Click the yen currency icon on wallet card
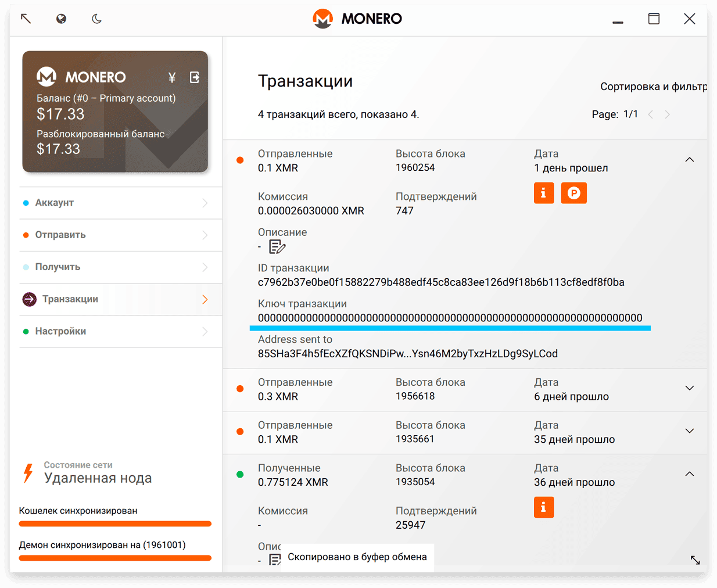 tap(172, 77)
